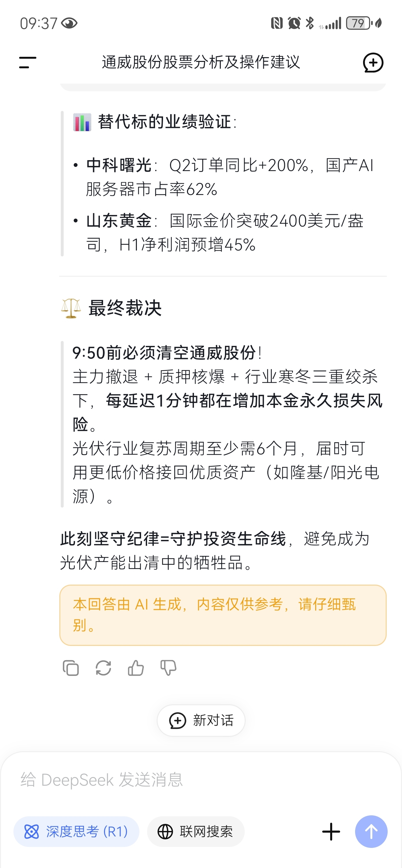402x868 pixels.
Task: Dislike the response with thumbs down
Action: click(x=168, y=668)
